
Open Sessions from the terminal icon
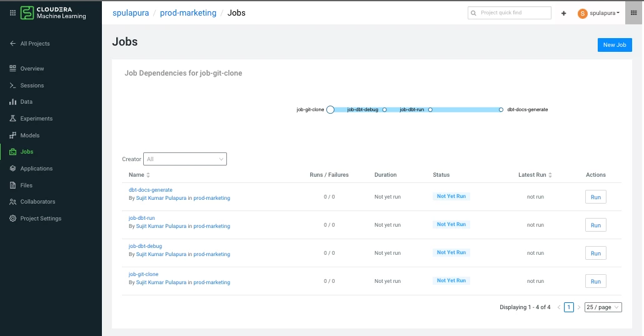13,86
